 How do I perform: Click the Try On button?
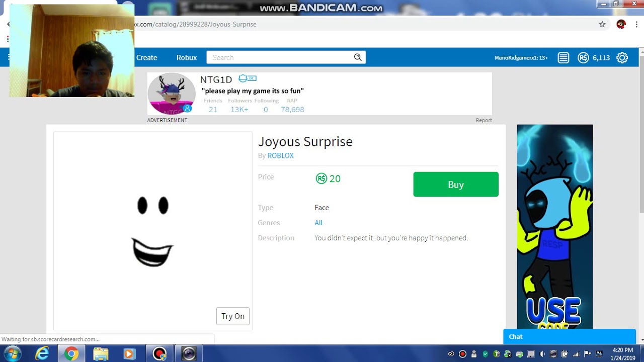click(233, 316)
